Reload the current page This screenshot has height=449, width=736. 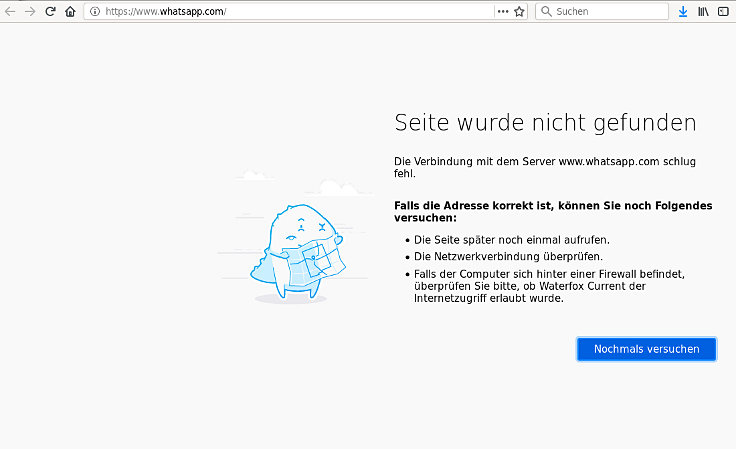[x=50, y=11]
